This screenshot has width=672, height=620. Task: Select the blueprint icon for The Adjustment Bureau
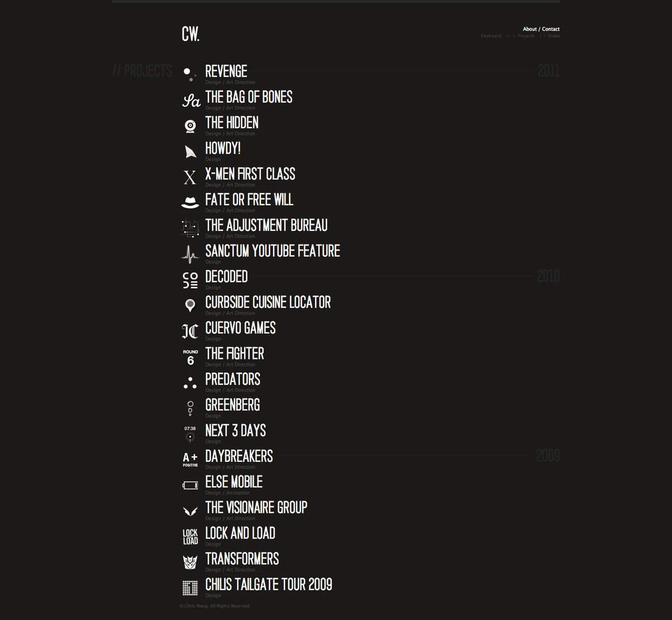click(x=190, y=228)
